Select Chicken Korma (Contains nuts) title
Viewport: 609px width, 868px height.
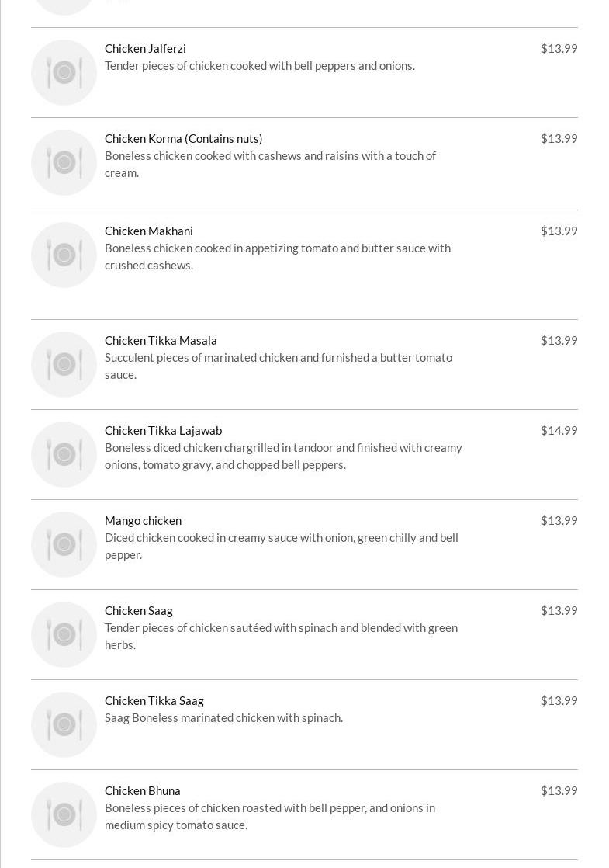click(x=183, y=138)
